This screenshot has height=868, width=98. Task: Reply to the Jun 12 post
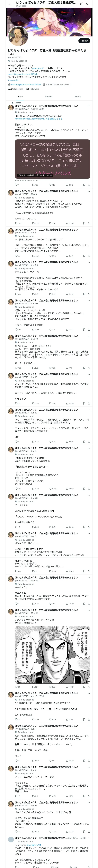coord(16,442)
